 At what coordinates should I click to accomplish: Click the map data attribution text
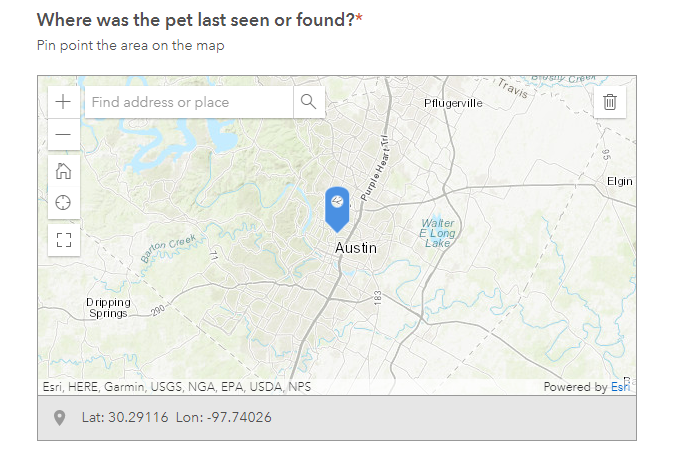click(177, 387)
